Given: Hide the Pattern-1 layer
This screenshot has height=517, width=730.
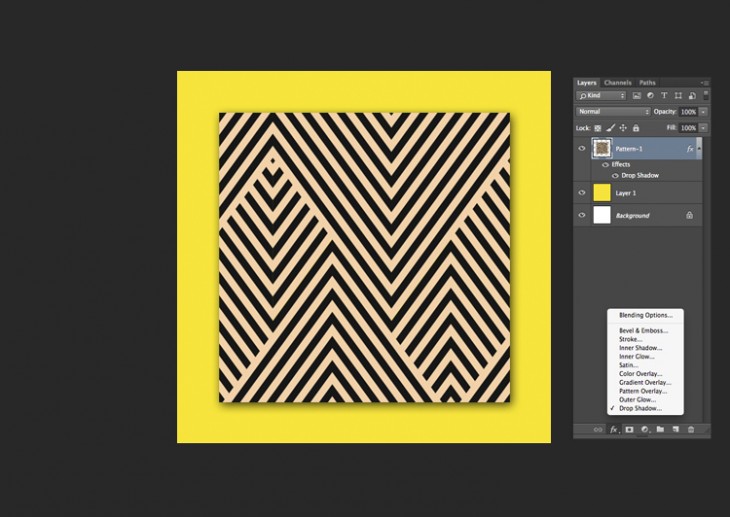Looking at the screenshot, I should pos(581,149).
